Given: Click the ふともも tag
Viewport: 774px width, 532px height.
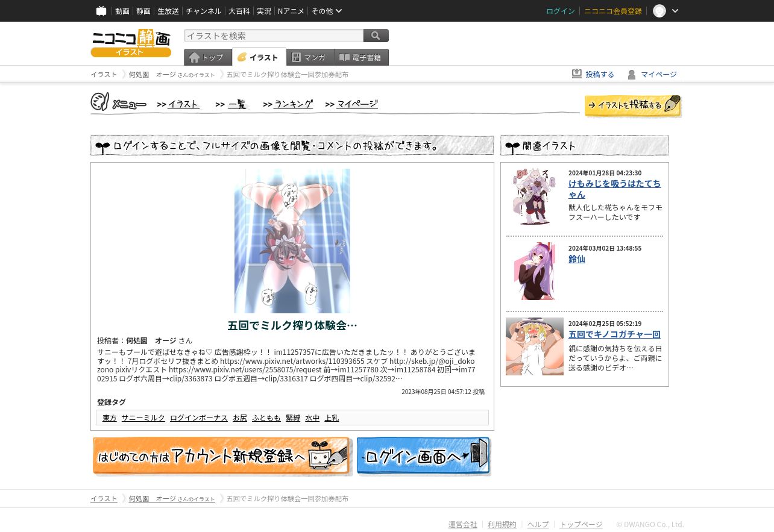Looking at the screenshot, I should pyautogui.click(x=266, y=418).
